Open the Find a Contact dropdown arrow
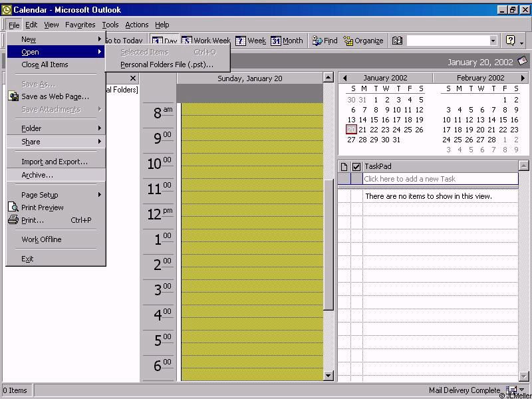Viewport: 532px width, 399px height. point(493,41)
